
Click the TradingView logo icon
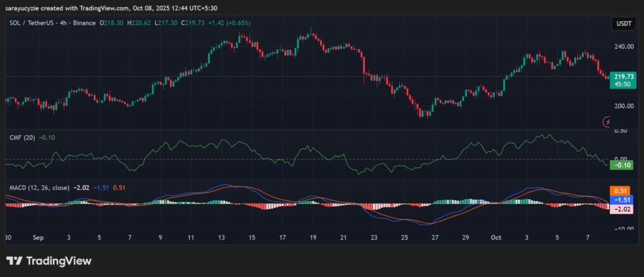tap(15, 261)
